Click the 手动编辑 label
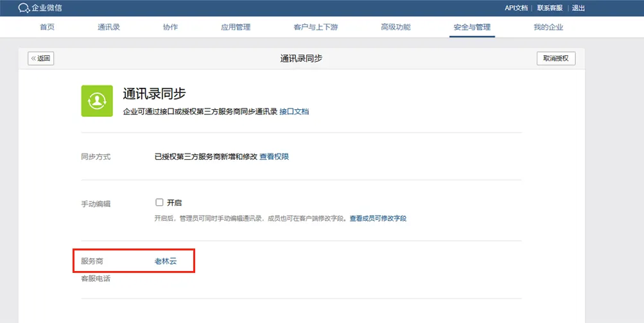This screenshot has width=644, height=323. click(96, 204)
